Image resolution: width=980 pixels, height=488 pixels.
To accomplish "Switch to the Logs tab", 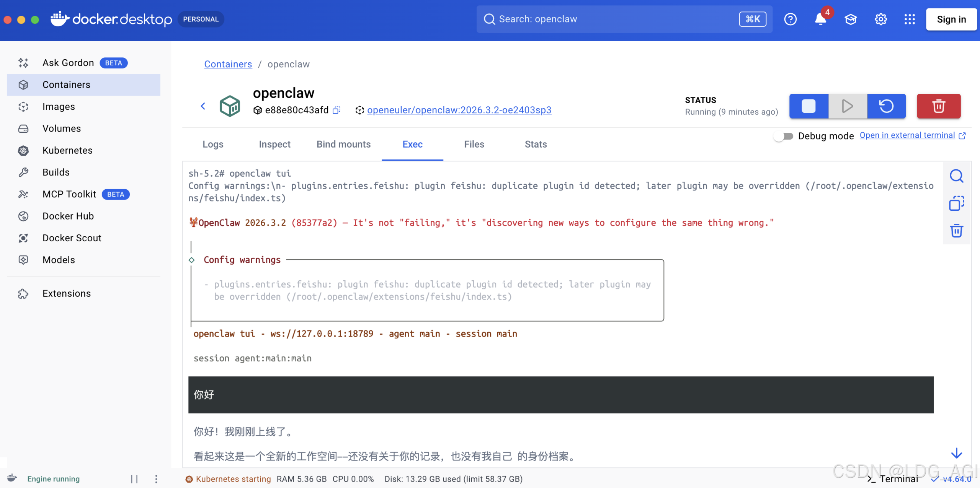I will point(213,144).
